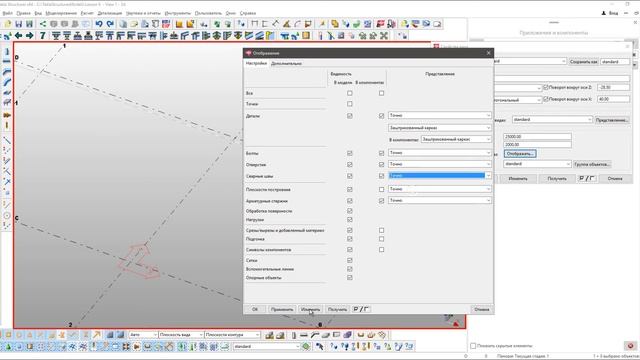Click the share icon in top toolbar
Image resolution: width=640 pixels, height=360 pixels.
43,24
